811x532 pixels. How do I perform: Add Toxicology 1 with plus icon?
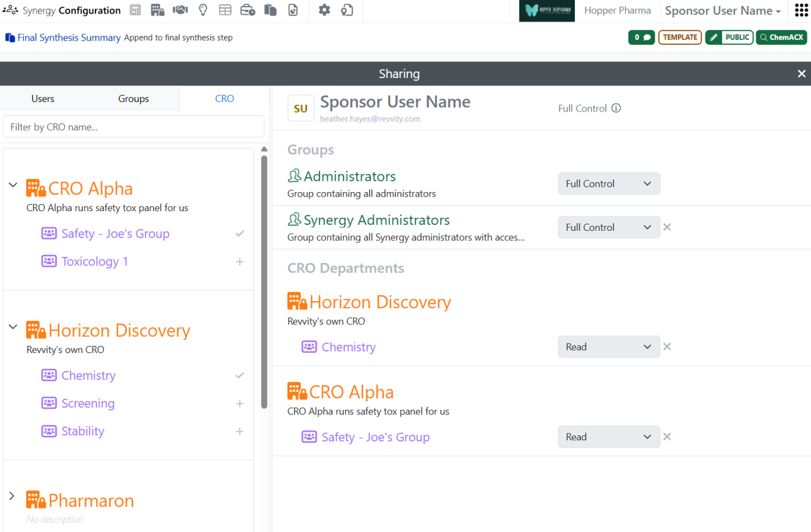pyautogui.click(x=240, y=262)
